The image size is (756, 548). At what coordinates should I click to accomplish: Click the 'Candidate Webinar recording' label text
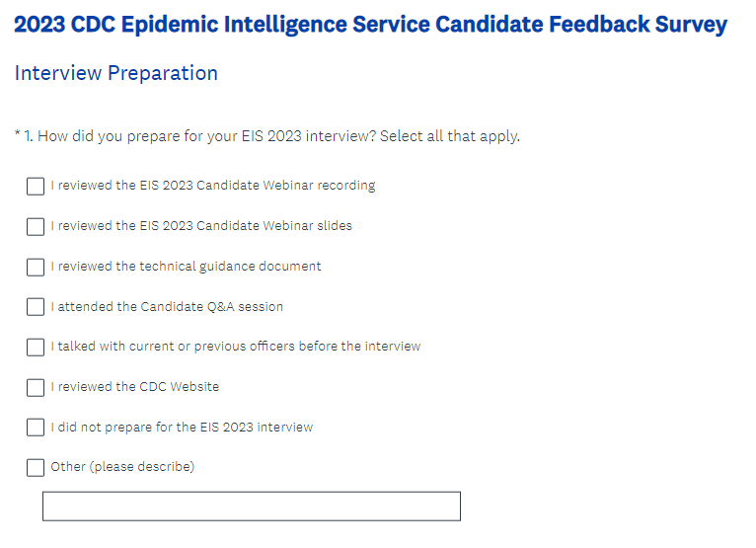tap(213, 186)
